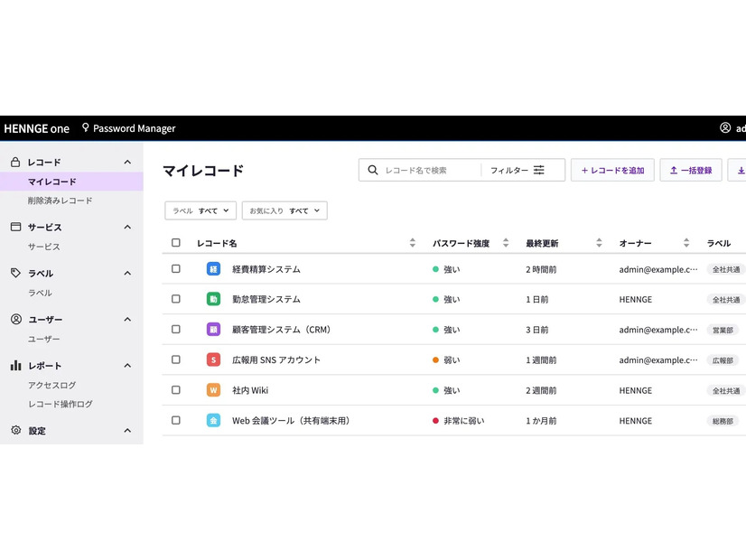Open 削除済みレコード in sidebar

[60, 201]
